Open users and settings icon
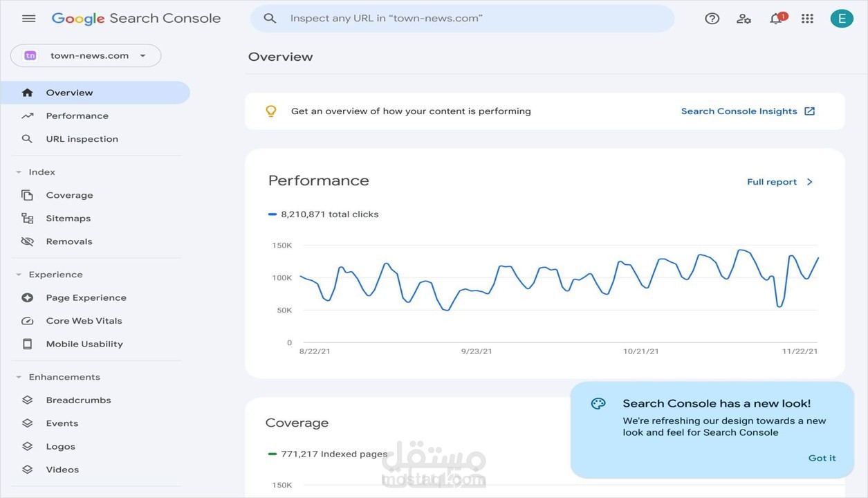The width and height of the screenshot is (868, 498). click(x=744, y=19)
